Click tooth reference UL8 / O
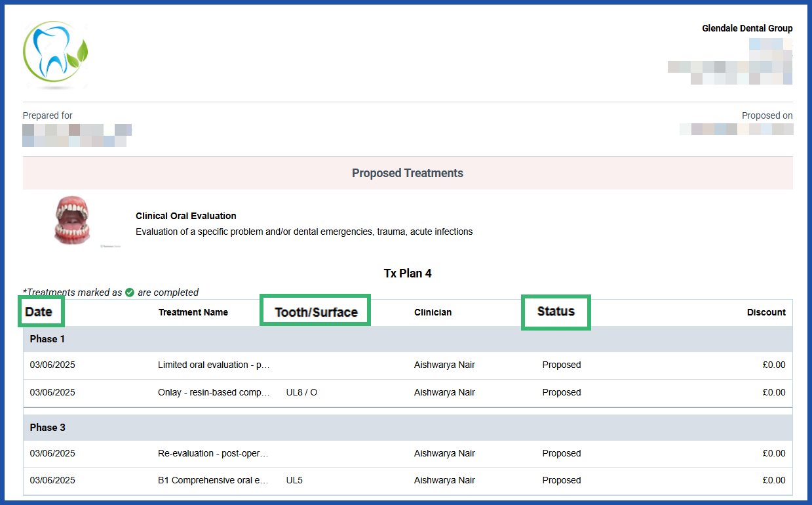The height and width of the screenshot is (505, 812). pyautogui.click(x=301, y=392)
